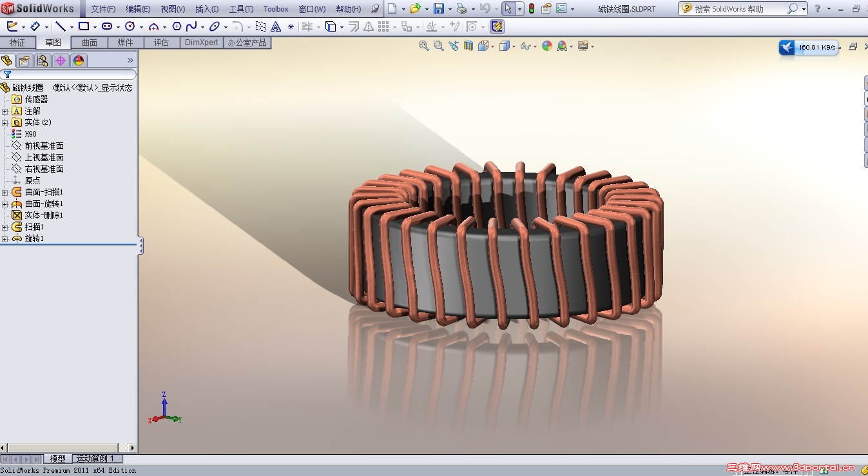Switch to the ConfigurationManager tab

point(43,61)
